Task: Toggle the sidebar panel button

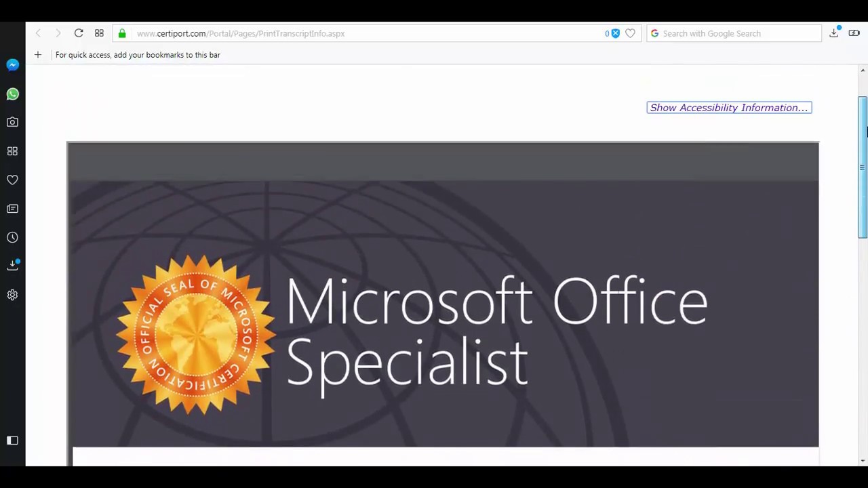Action: (x=12, y=441)
